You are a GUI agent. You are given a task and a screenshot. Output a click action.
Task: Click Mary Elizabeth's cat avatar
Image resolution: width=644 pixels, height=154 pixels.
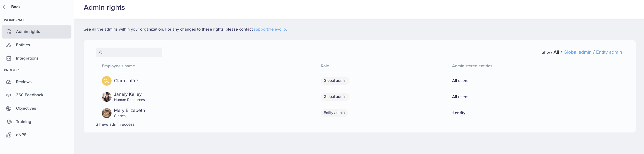[x=107, y=113]
